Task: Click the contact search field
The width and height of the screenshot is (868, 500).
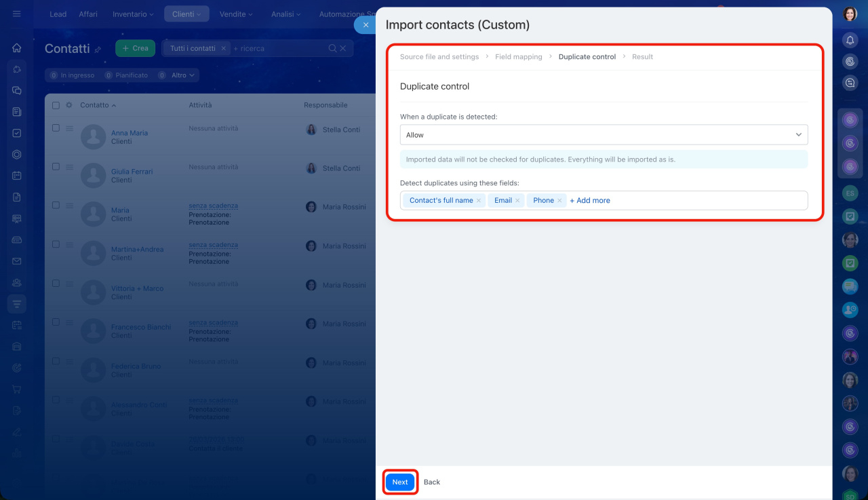Action: click(278, 49)
